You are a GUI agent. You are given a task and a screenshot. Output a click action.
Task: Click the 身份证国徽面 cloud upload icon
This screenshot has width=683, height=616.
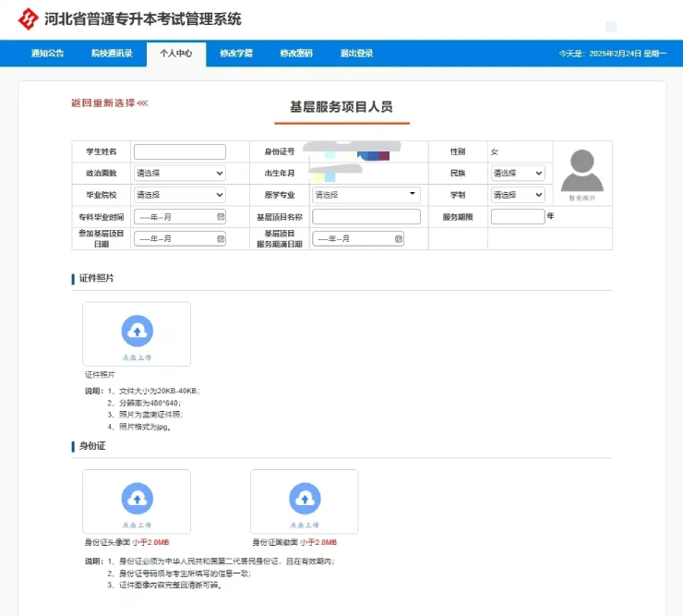[x=305, y=499]
